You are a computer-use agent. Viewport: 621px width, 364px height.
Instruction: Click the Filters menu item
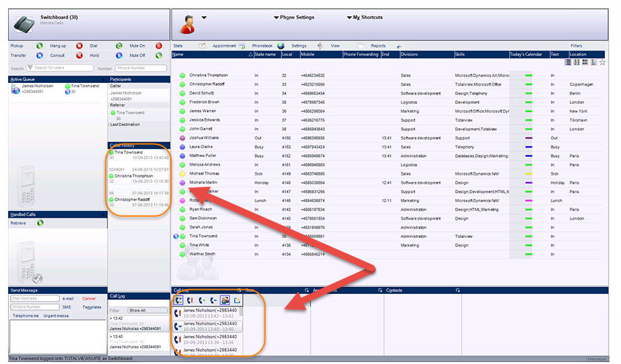[576, 46]
